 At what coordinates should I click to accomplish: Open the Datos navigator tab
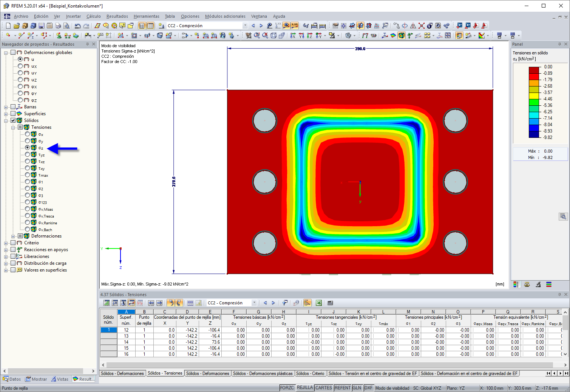[12, 379]
